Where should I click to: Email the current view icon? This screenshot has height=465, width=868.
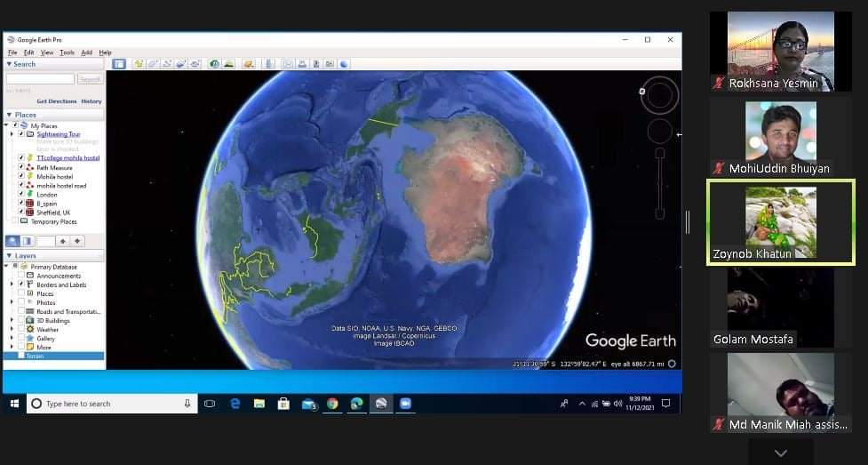tap(288, 64)
